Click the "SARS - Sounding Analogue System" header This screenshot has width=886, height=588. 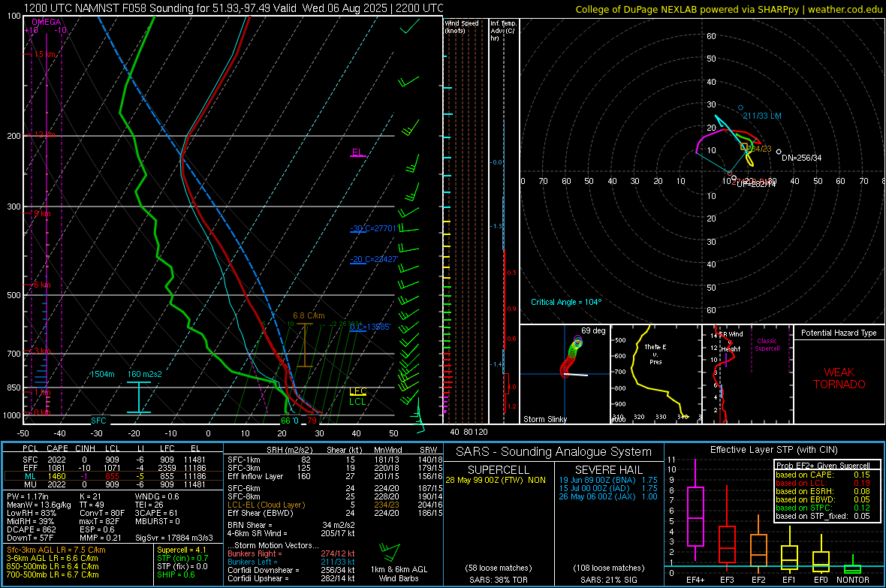tap(554, 452)
